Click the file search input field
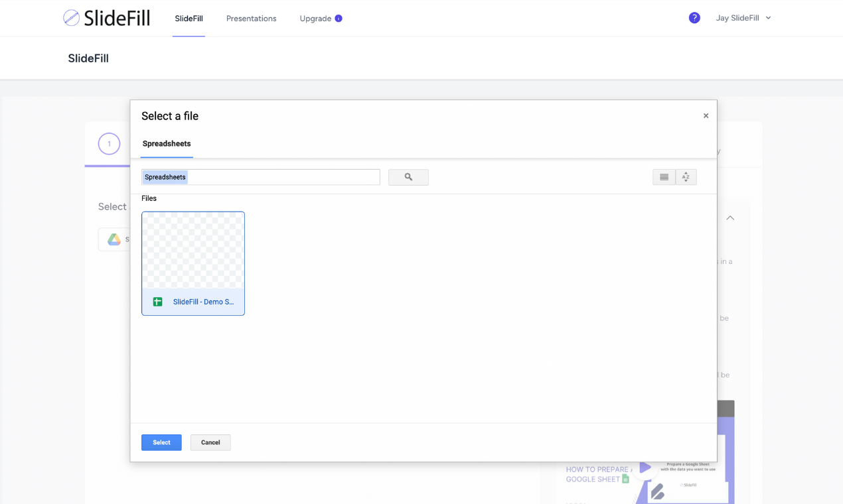 point(260,177)
